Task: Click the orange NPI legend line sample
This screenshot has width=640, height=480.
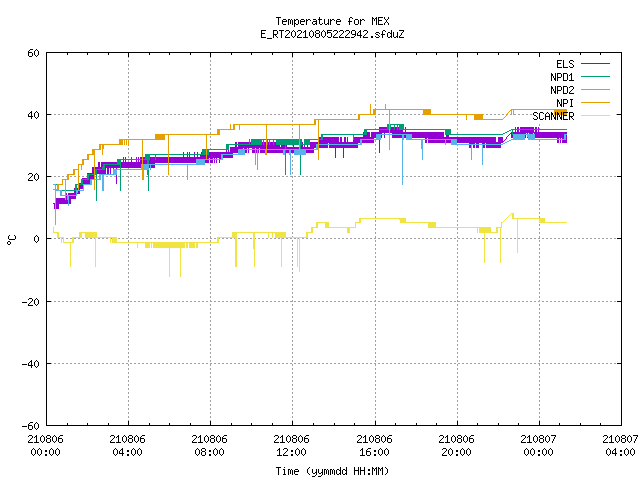Action: click(x=596, y=103)
